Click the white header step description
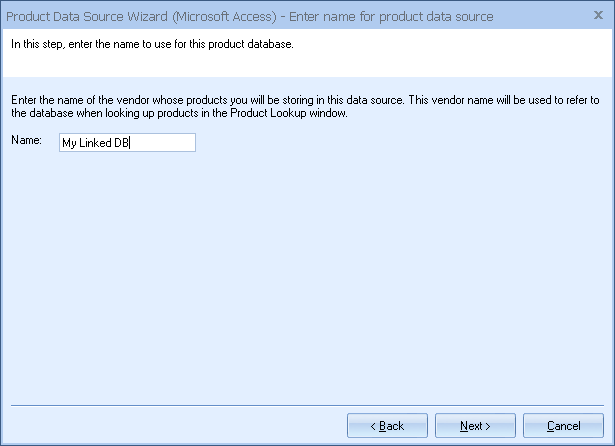The width and height of the screenshot is (615, 446). (152, 43)
